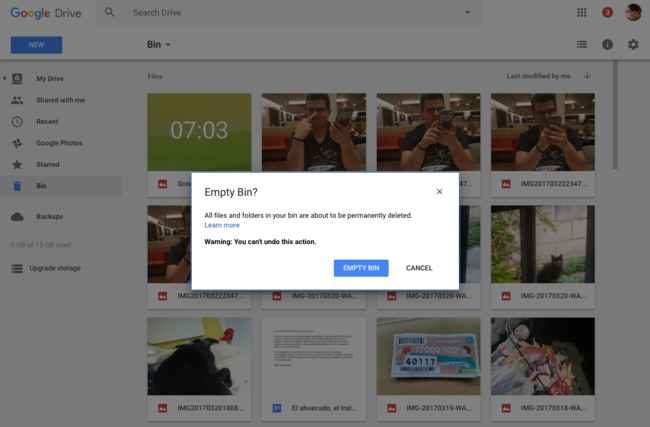Click the vertical scrollbar of the file list
This screenshot has height=427, width=650.
coord(615,115)
